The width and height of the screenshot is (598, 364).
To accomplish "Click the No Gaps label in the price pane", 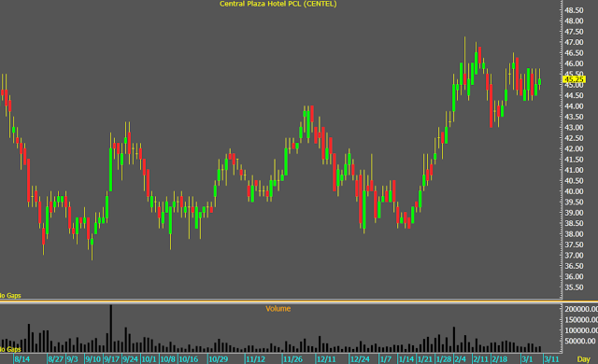I will pos(10,296).
